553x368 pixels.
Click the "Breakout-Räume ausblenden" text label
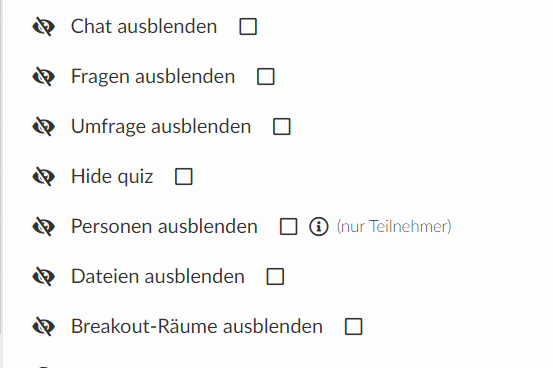[197, 326]
